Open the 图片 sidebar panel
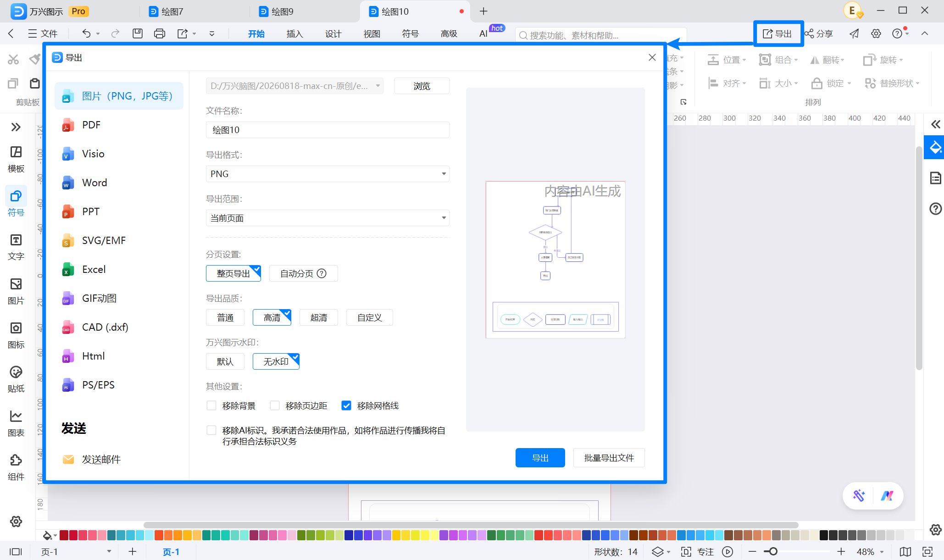This screenshot has height=560, width=944. coord(16,291)
